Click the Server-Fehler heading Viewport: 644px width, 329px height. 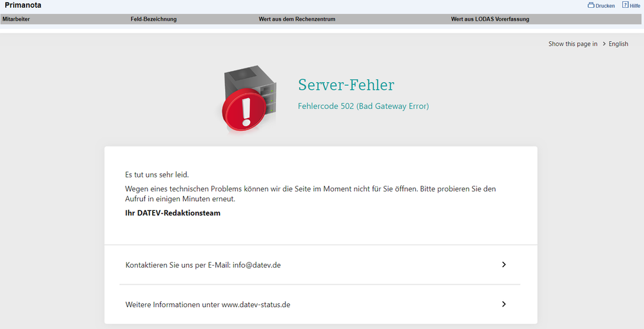pos(346,85)
